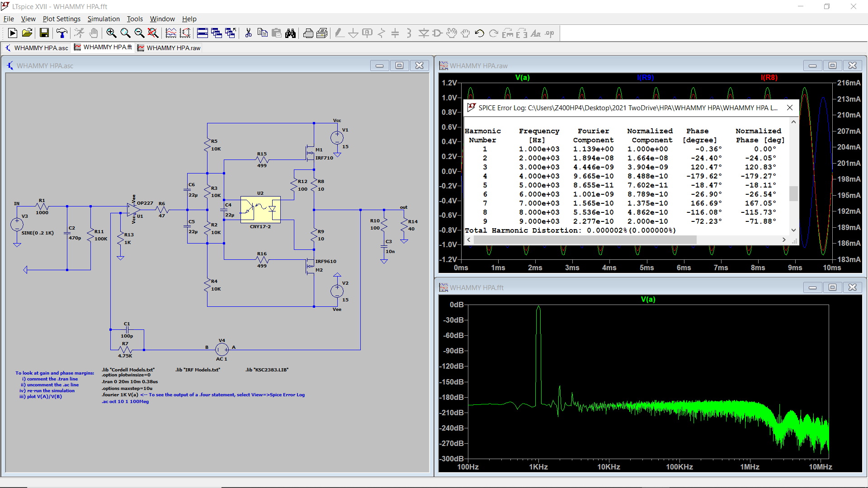Screen dimensions: 868x488
Task: Switch to the WHAMMY HPA.asc tab
Action: [x=37, y=48]
